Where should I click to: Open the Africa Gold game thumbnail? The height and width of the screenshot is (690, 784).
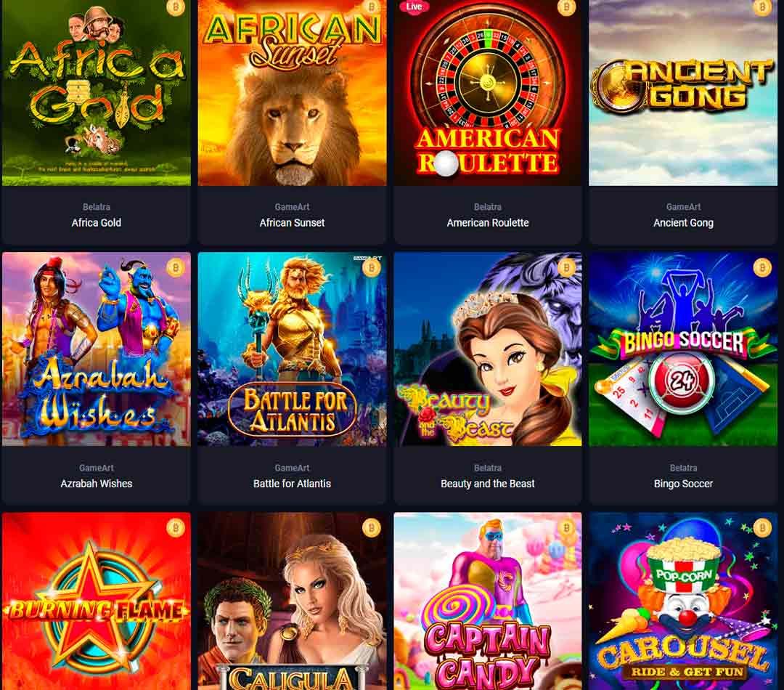pyautogui.click(x=97, y=92)
